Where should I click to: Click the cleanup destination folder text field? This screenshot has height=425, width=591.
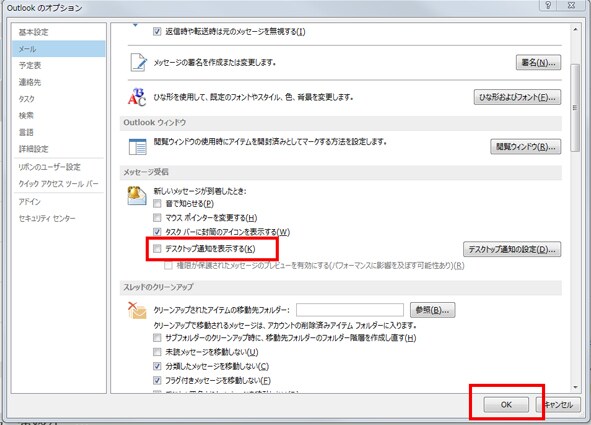(350, 310)
